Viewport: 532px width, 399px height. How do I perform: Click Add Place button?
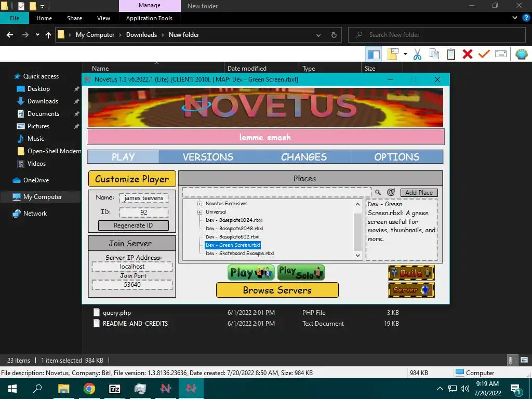click(x=419, y=193)
